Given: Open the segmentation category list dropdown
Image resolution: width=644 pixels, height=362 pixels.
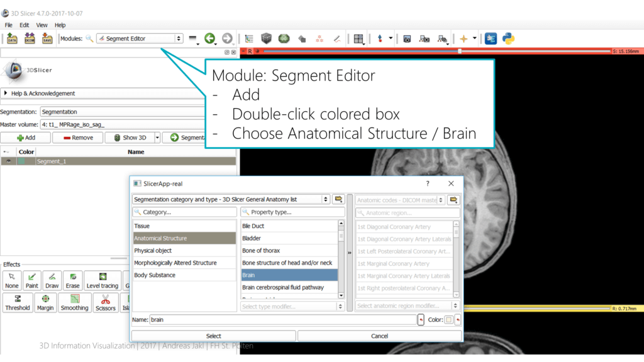Looking at the screenshot, I should [231, 199].
